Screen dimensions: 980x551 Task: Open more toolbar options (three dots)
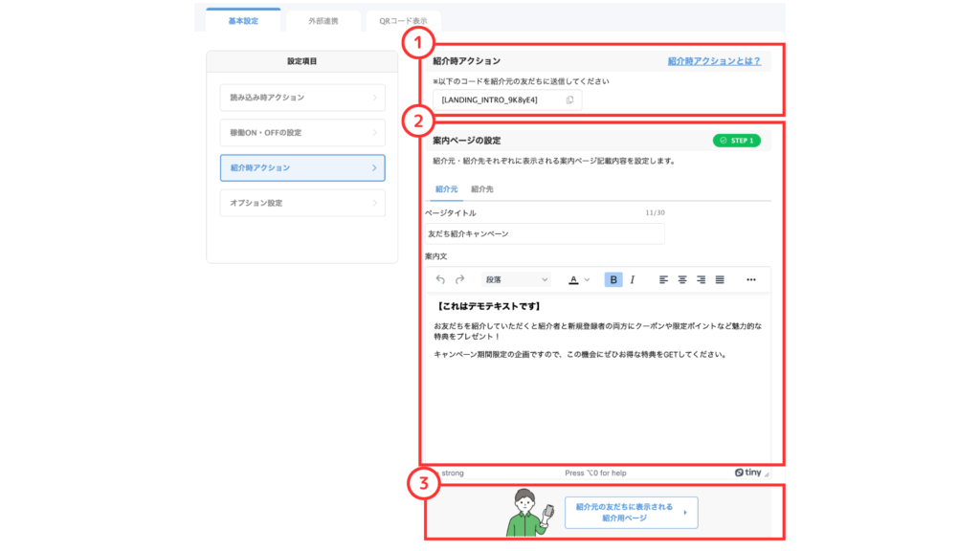[x=751, y=279]
